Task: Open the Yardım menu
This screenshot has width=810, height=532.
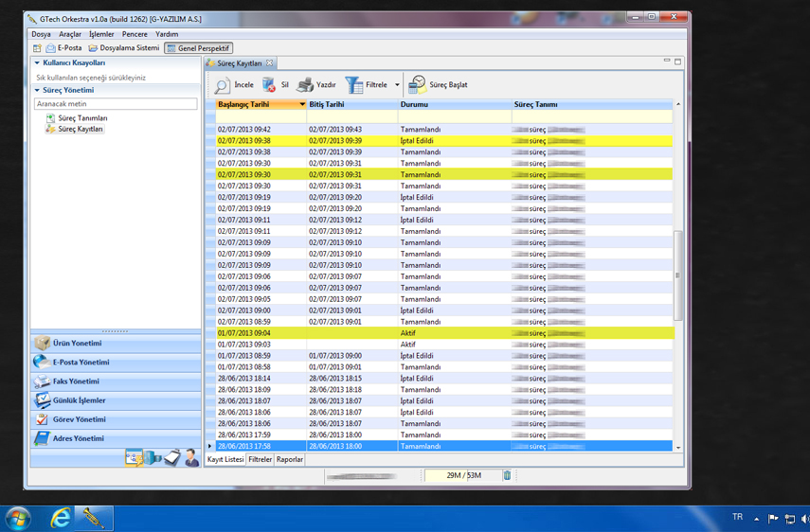Action: [167, 34]
